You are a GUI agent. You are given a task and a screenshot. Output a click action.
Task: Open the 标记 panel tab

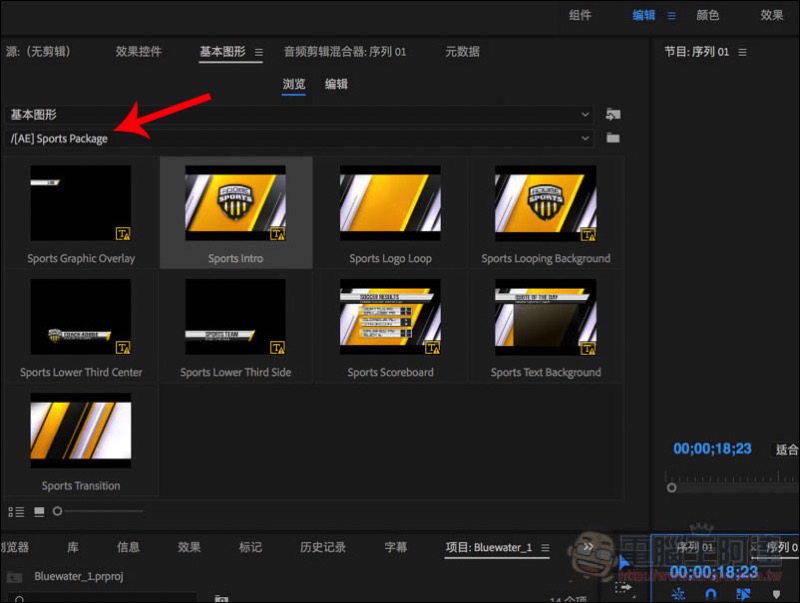[251, 547]
